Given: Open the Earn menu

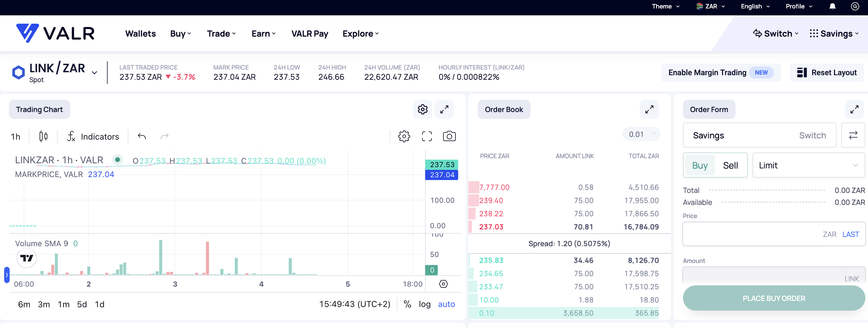Looking at the screenshot, I should tap(264, 34).
